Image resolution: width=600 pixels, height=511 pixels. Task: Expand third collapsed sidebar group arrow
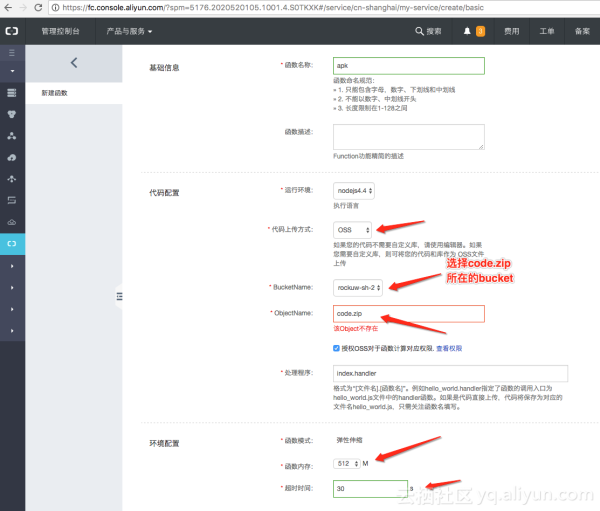12,309
